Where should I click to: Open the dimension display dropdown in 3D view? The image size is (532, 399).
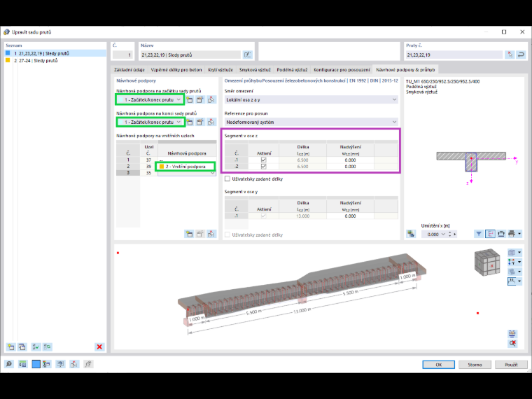519,281
